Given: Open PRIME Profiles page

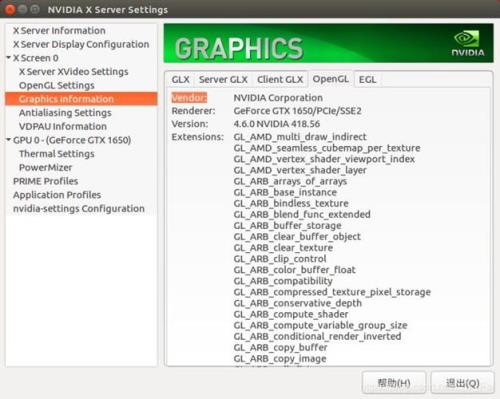Looking at the screenshot, I should pyautogui.click(x=45, y=181).
